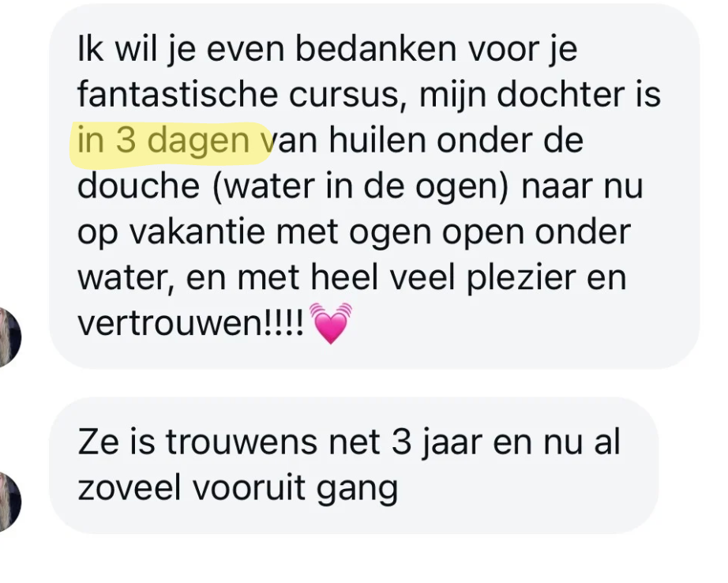The image size is (728, 583).
Task: Click the word 'douche' in the message
Action: (138, 186)
